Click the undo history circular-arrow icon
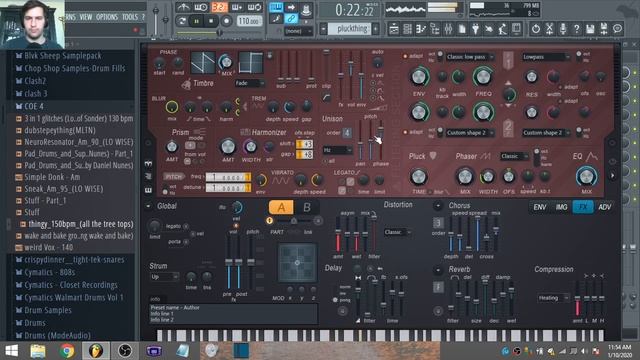Screen dimensions: 640x360 536,29
